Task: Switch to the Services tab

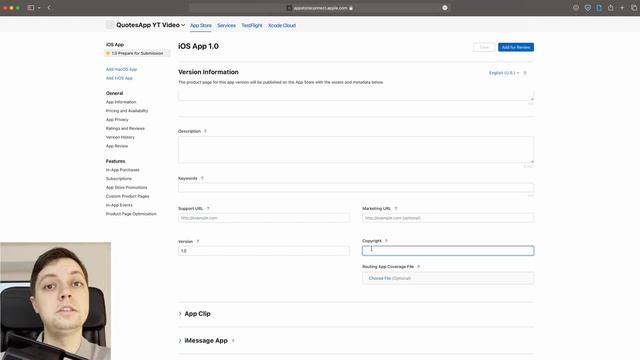Action: coord(226,25)
